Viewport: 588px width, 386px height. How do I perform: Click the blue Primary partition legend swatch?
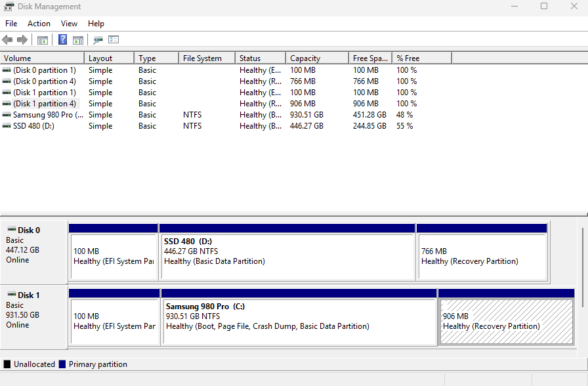62,364
